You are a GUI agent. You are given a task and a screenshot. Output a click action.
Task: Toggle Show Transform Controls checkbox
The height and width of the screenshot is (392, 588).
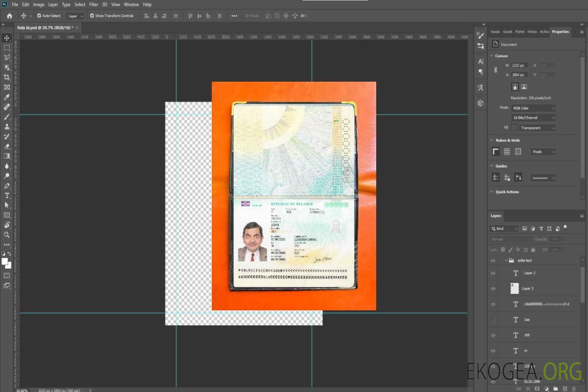click(92, 16)
